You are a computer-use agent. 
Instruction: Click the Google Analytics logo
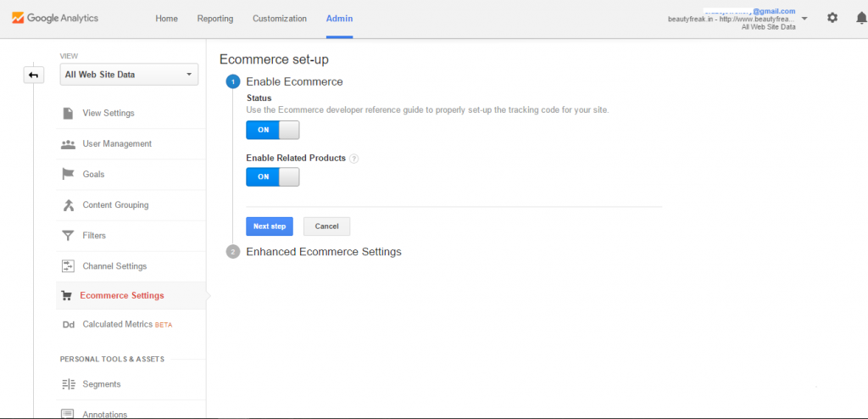click(x=55, y=18)
